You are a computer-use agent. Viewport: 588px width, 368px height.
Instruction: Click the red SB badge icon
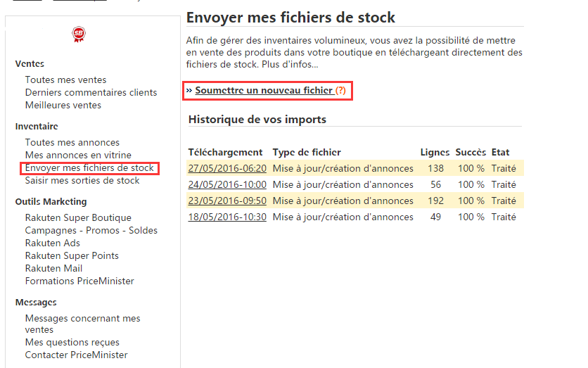79,34
